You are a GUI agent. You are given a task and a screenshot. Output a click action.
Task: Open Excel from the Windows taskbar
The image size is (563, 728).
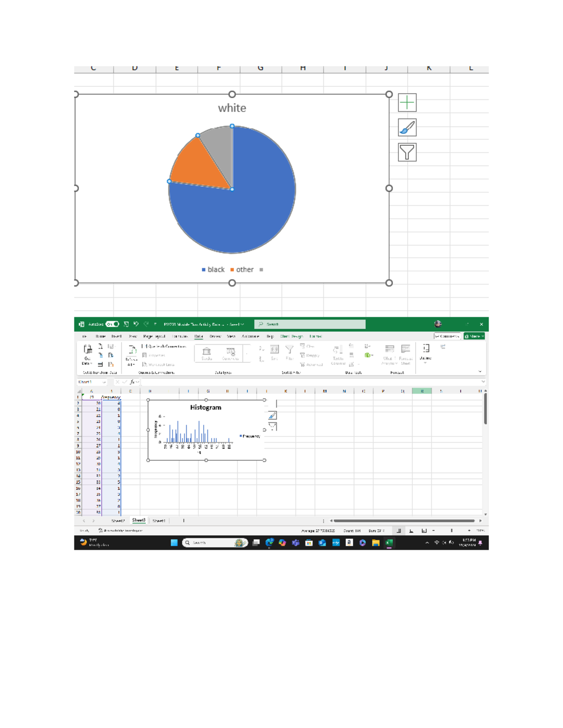coord(390,543)
